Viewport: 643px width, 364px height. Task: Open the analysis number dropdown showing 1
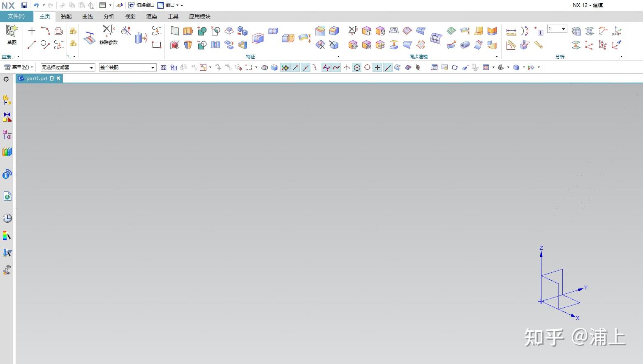557,29
